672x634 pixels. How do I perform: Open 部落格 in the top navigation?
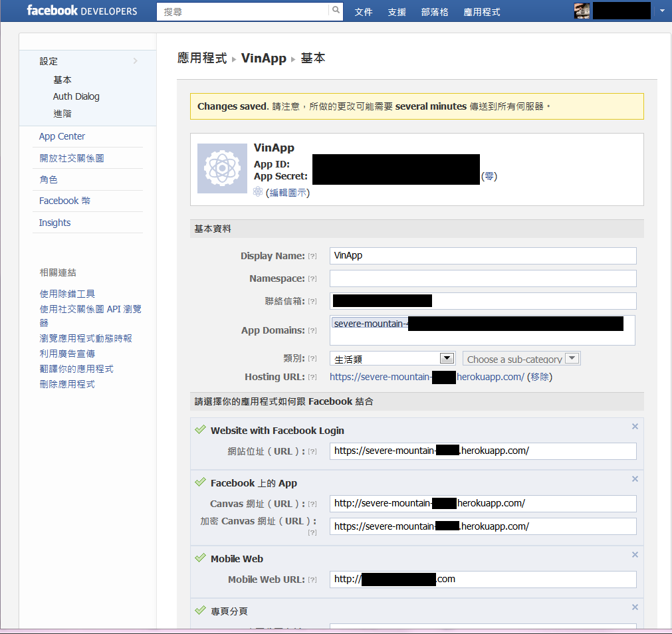click(435, 12)
